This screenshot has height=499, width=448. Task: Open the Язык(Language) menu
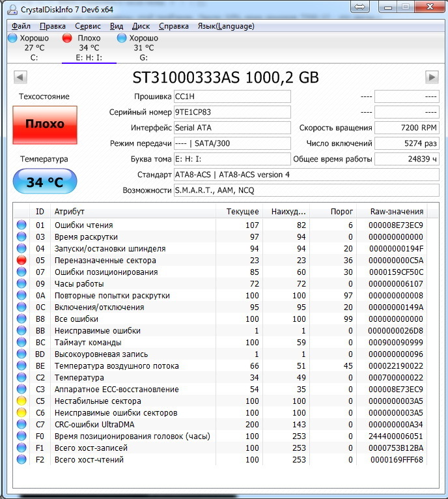226,26
